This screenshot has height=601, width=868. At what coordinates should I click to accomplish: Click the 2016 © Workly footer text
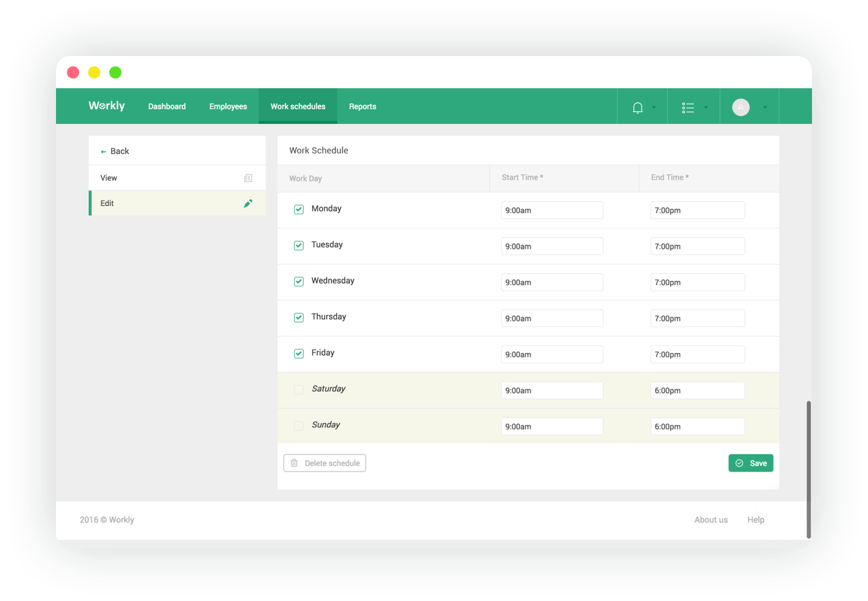107,520
